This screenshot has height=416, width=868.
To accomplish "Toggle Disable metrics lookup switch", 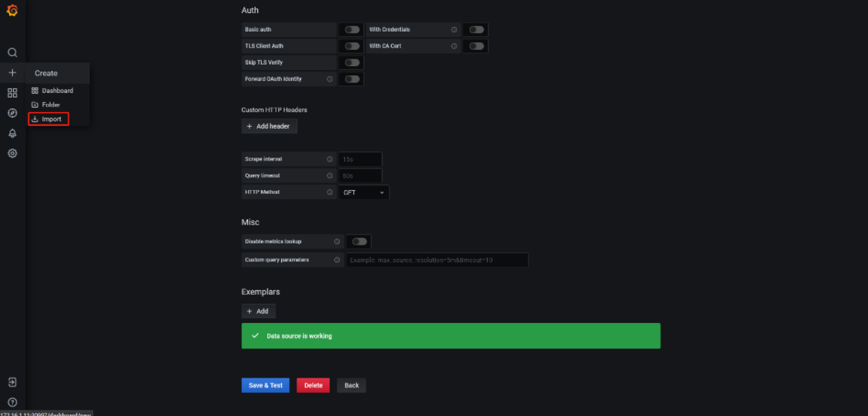I will tap(359, 241).
